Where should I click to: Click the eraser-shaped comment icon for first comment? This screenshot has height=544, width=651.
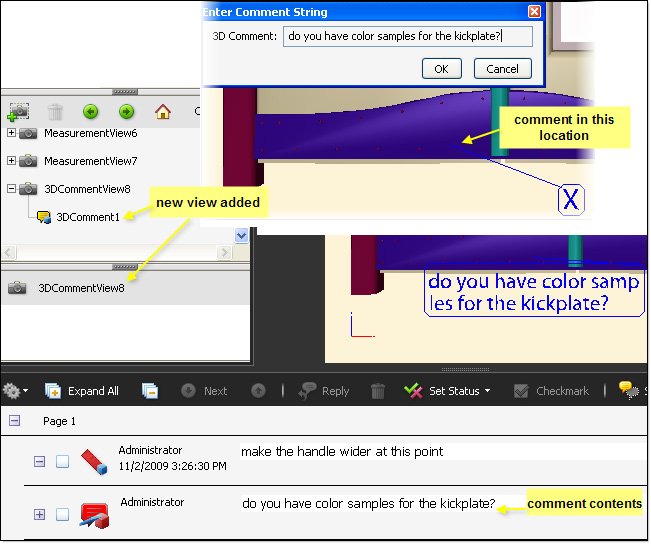click(x=93, y=461)
